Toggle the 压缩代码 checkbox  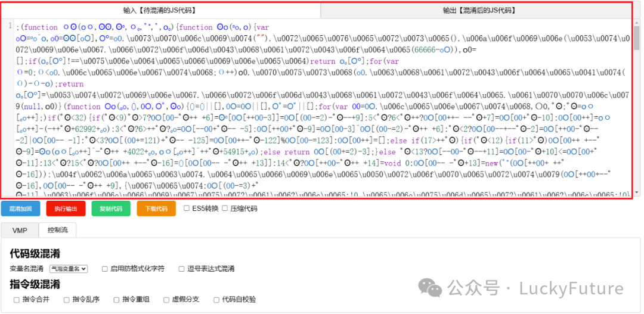[x=225, y=209]
